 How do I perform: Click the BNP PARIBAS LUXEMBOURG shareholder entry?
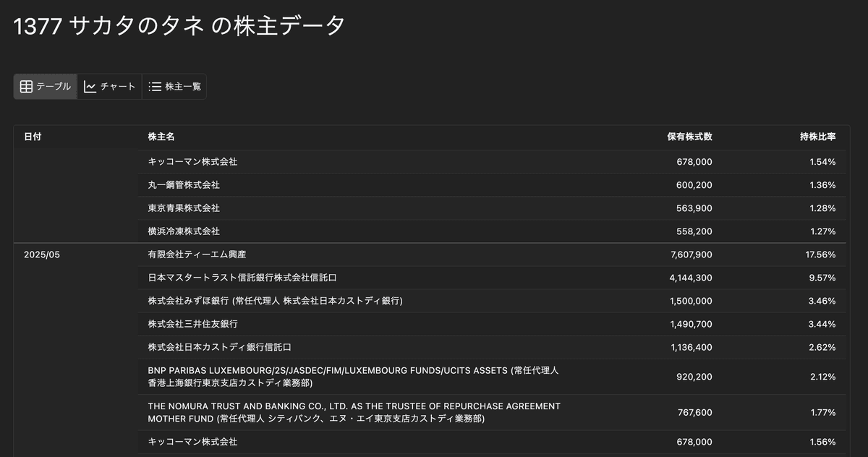tap(353, 377)
